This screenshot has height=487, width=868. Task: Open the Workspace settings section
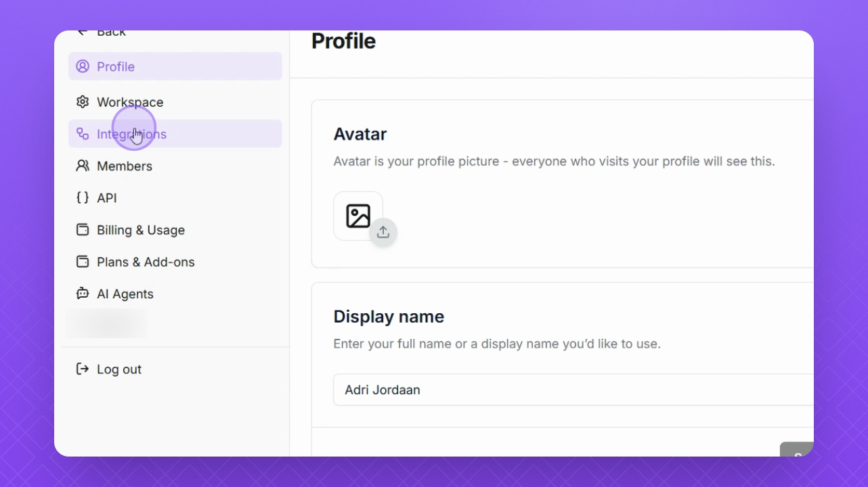point(130,102)
